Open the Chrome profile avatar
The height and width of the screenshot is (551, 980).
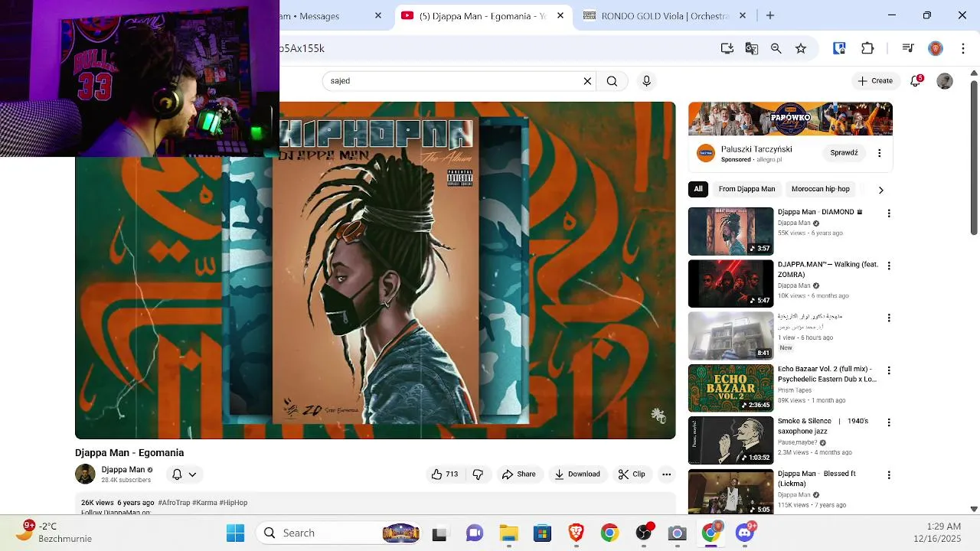(936, 48)
